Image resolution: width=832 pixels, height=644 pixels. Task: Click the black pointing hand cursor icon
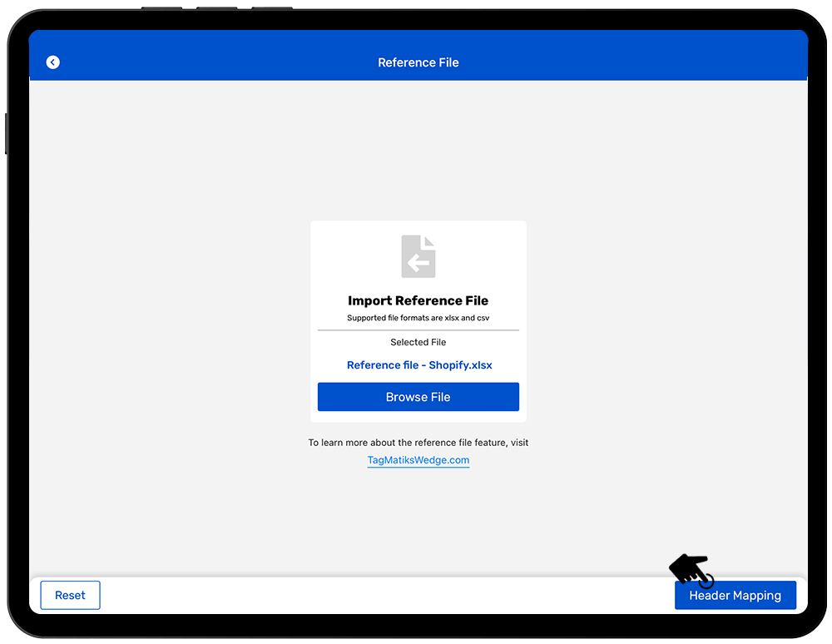click(691, 570)
